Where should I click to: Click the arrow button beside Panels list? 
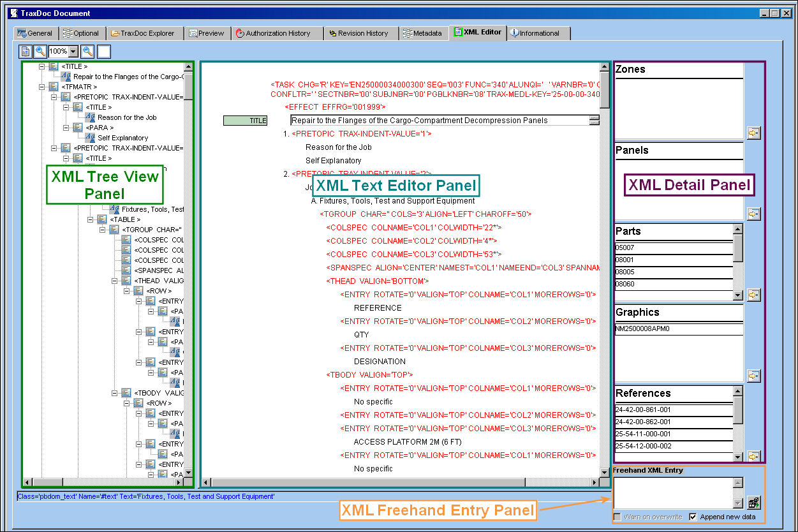coord(754,214)
